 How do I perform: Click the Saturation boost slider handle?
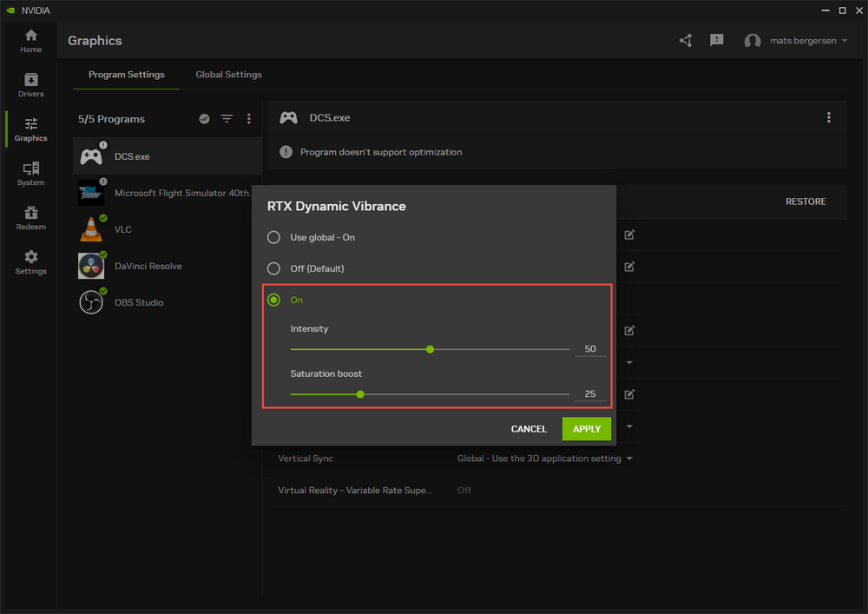point(360,394)
